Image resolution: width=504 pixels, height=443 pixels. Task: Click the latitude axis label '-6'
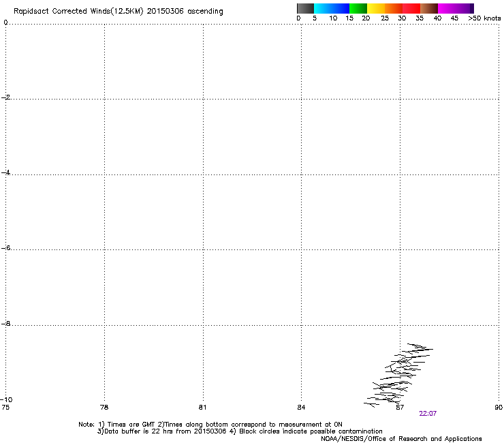click(x=5, y=248)
